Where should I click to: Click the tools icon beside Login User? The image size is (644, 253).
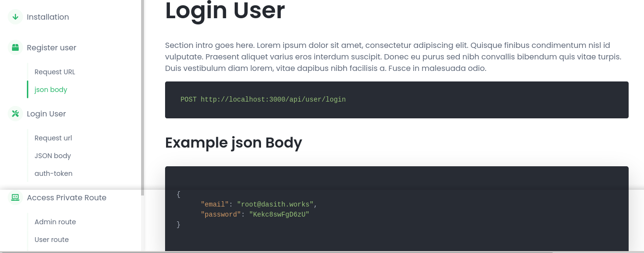[x=15, y=114]
